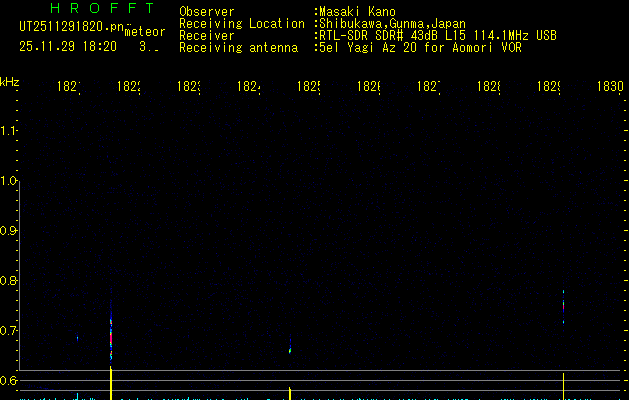Click the tallest yellow power spike
The height and width of the screenshot is (400, 629).
[x=111, y=383]
